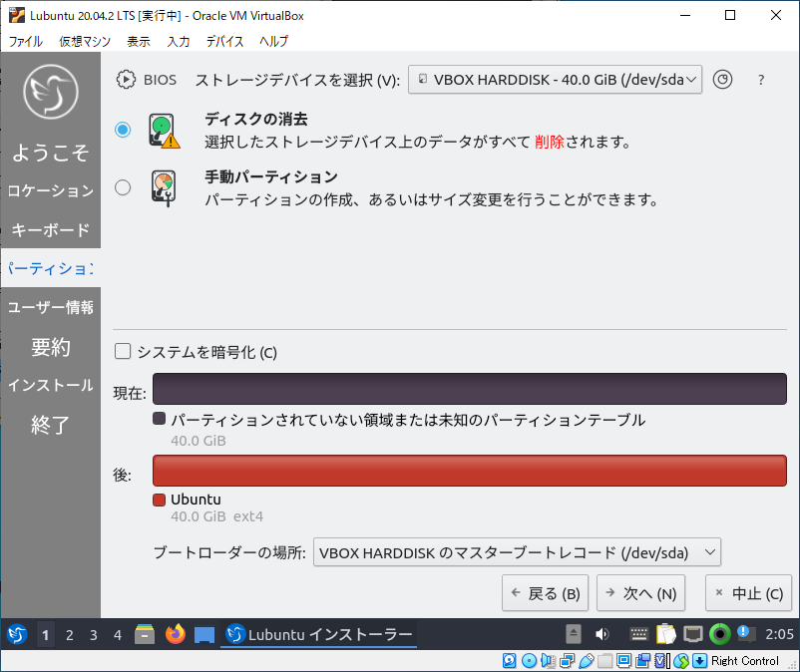This screenshot has height=672, width=800.
Task: Click the VirtualBox USB status icon
Action: click(x=587, y=661)
